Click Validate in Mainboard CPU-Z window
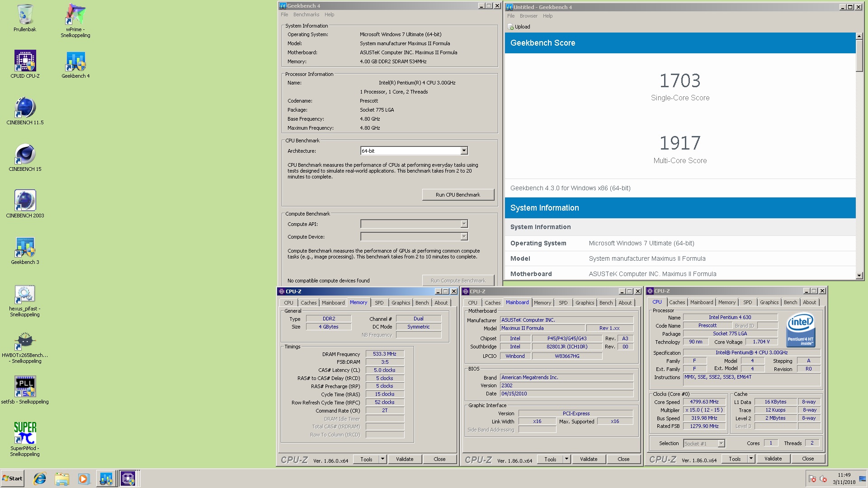868x488 pixels. click(x=589, y=459)
